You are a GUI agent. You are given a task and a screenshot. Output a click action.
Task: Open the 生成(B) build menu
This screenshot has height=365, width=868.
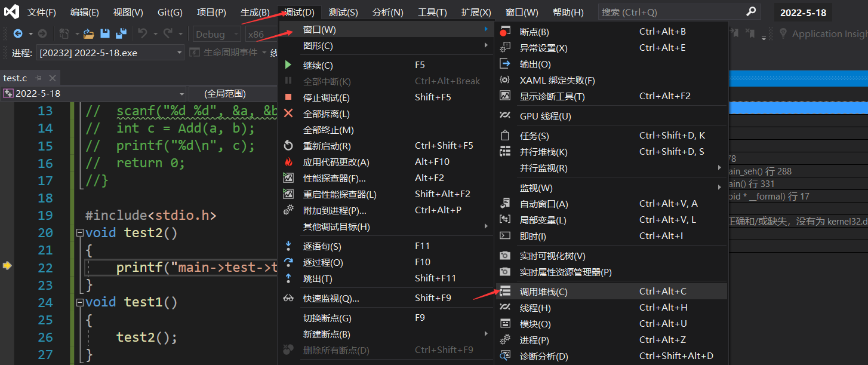pyautogui.click(x=255, y=12)
